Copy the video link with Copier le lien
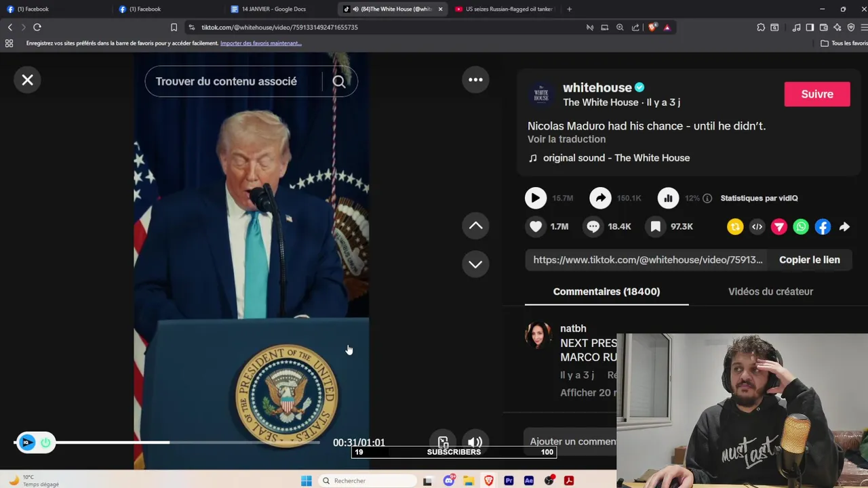 click(809, 260)
